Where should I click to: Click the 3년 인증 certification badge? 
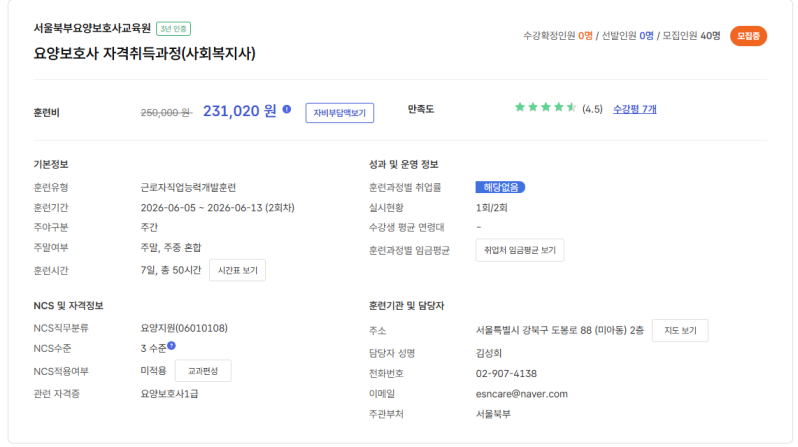click(174, 29)
